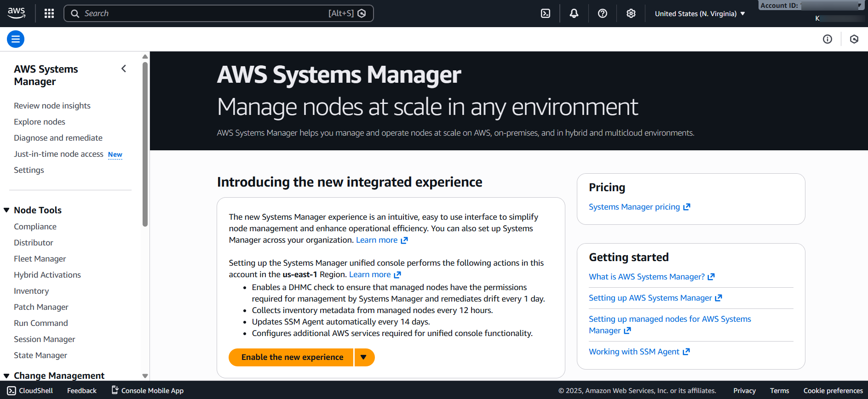Collapse the Change Management section
The image size is (868, 399).
(6, 376)
